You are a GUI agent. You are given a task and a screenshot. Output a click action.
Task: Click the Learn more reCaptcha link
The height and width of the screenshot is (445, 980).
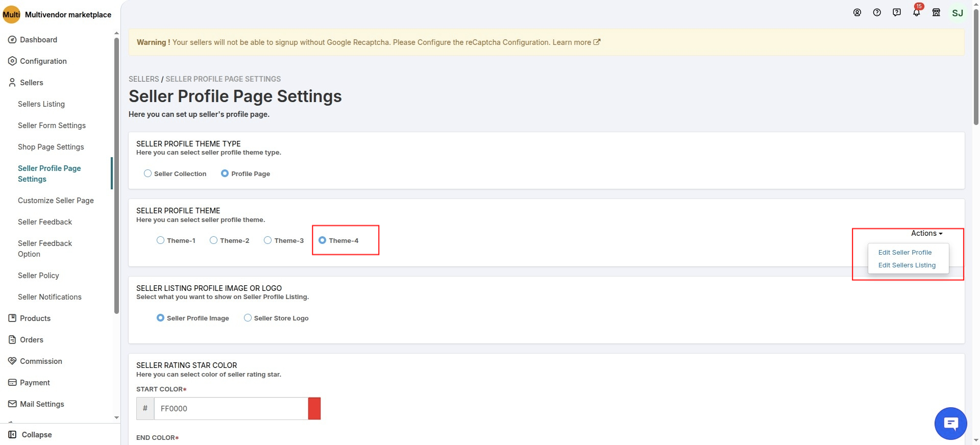[576, 42]
